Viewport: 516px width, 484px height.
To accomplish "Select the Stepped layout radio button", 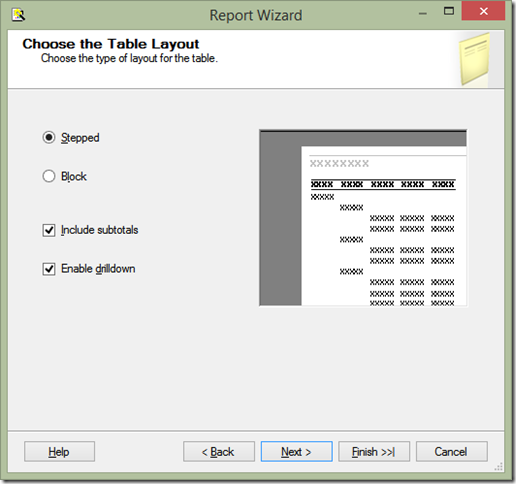I will click(x=49, y=137).
